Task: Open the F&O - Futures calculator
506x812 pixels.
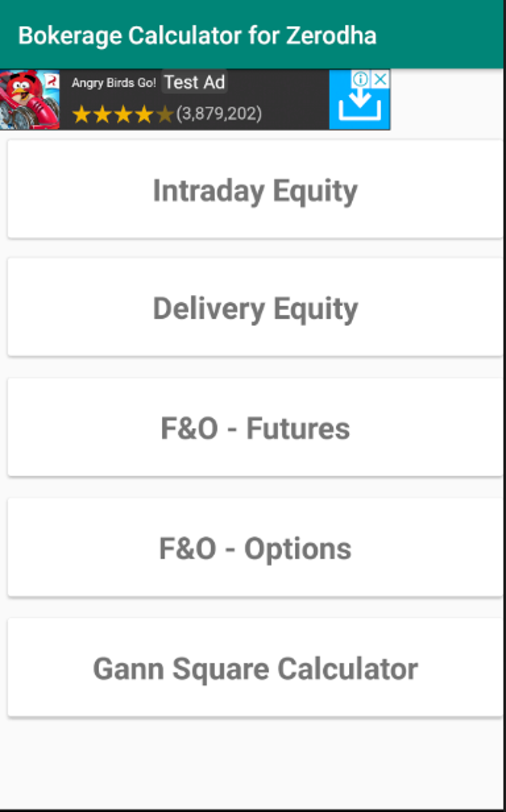Action: click(255, 428)
